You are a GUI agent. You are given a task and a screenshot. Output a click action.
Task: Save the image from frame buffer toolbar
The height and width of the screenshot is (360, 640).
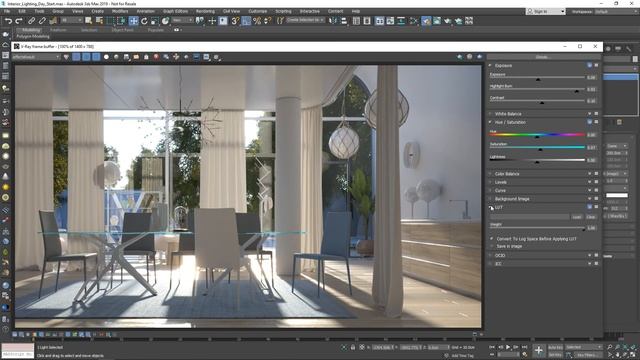pos(126,57)
